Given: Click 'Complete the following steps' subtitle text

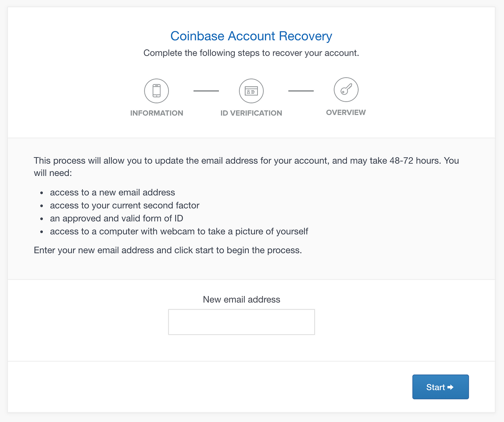Looking at the screenshot, I should [x=251, y=53].
